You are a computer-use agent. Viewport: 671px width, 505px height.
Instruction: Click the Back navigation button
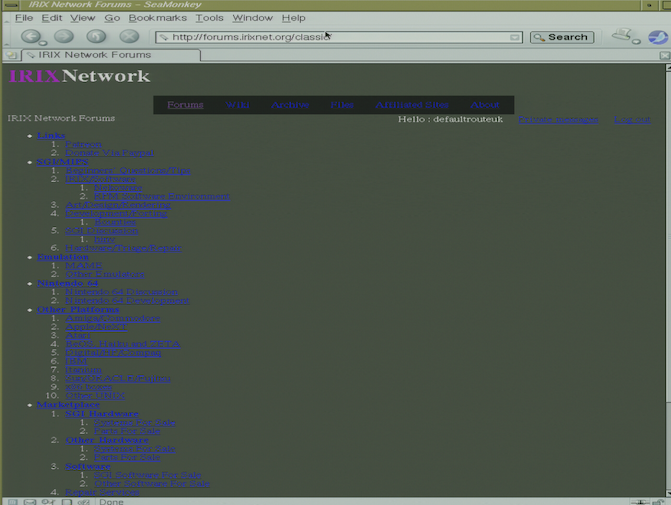click(x=31, y=36)
